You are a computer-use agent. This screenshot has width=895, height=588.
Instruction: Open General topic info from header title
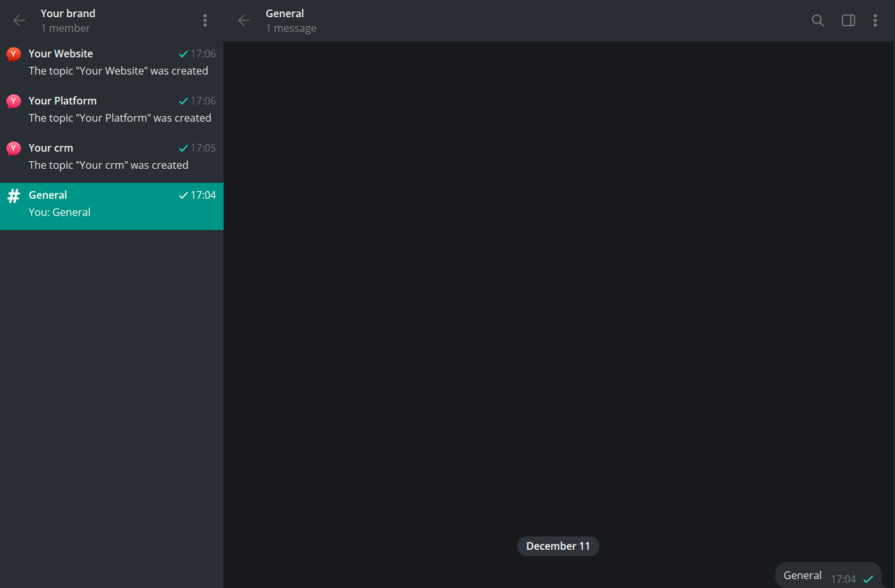coord(285,13)
